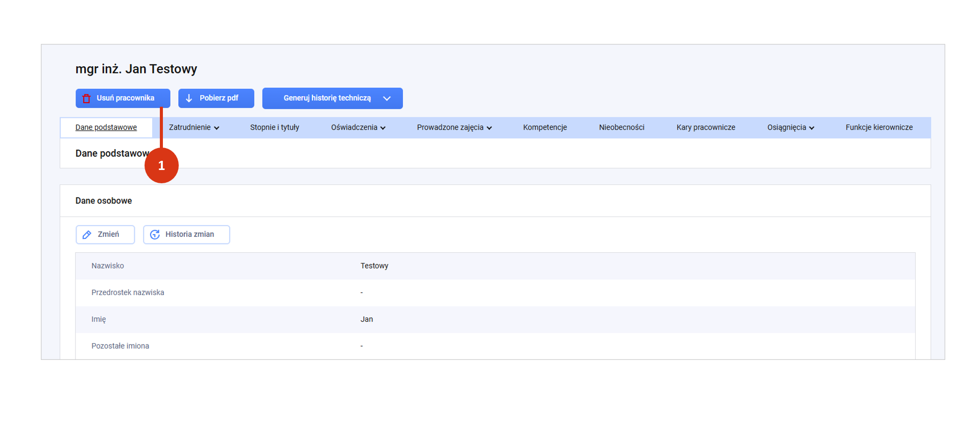This screenshot has width=980, height=436.
Task: Select the Oświadczenia tab label
Action: coord(354,128)
